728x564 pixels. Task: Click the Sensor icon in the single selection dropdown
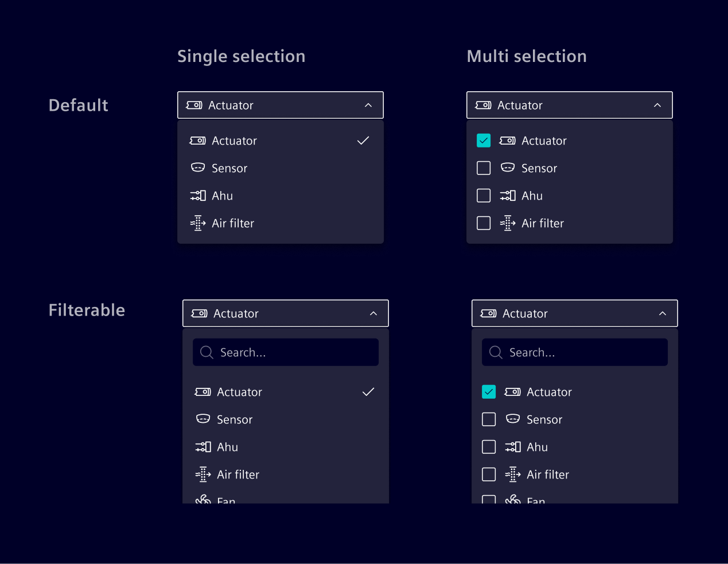point(197,168)
